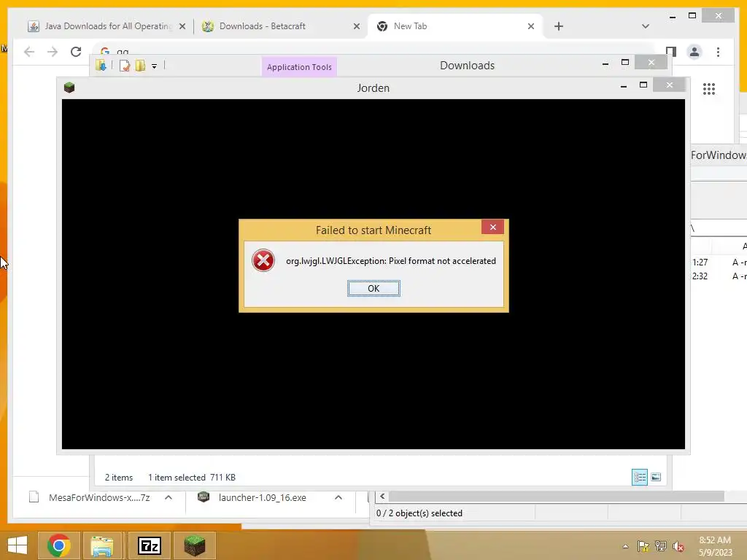Screen dimensions: 747x560
Task: Open Chrome profile avatar
Action: [x=694, y=52]
